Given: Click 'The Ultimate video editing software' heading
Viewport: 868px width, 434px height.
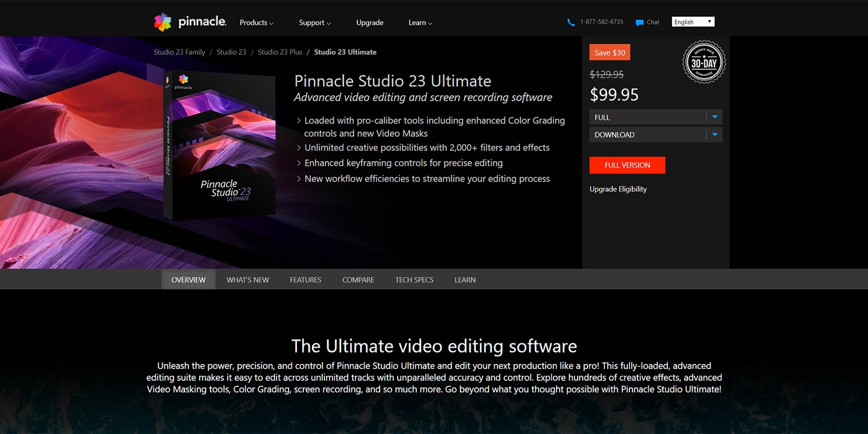Looking at the screenshot, I should 434,346.
